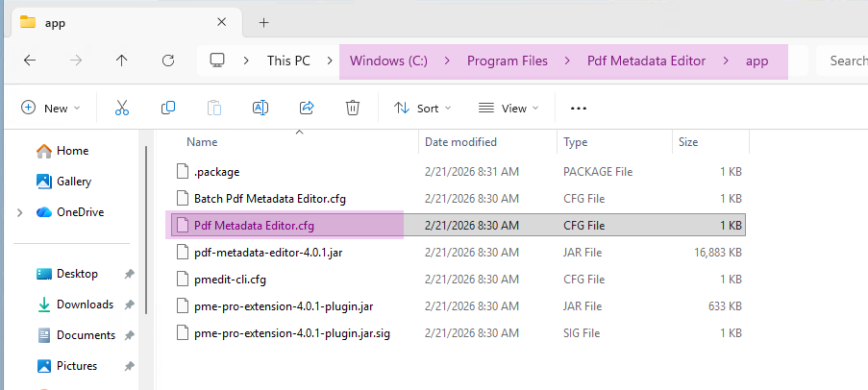Navigate back with the left arrow
868x390 pixels.
[x=30, y=61]
